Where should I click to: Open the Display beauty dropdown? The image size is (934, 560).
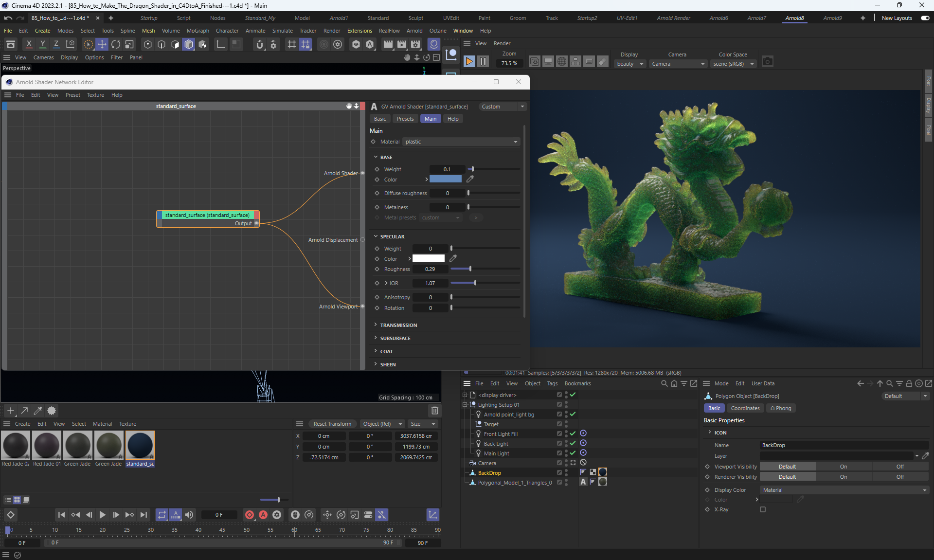click(629, 64)
